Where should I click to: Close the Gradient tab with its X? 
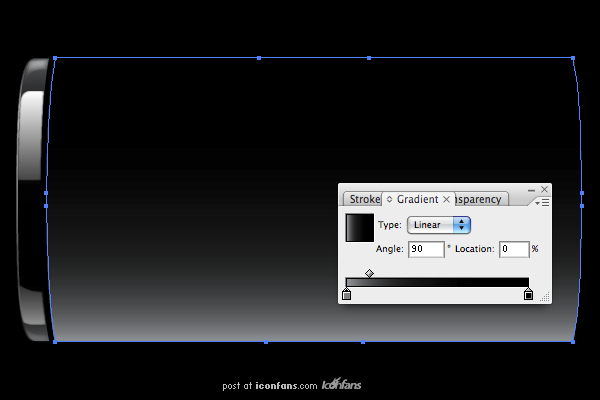447,199
